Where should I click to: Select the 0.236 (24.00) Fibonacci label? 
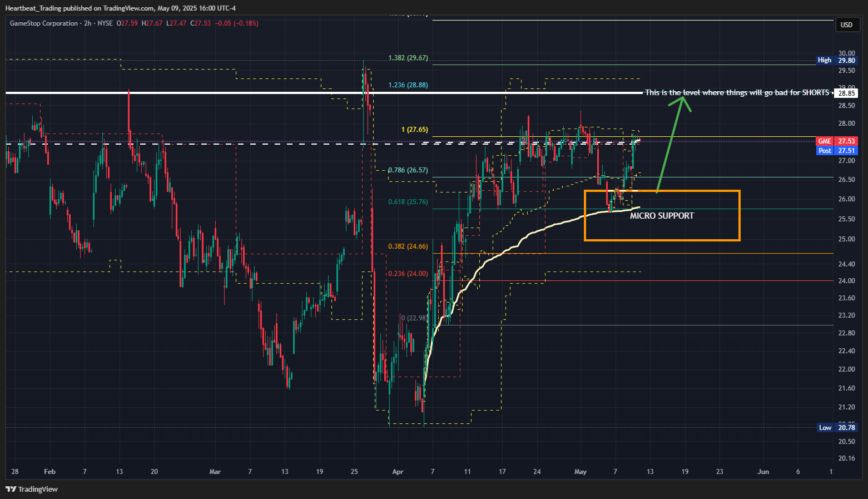tap(408, 274)
